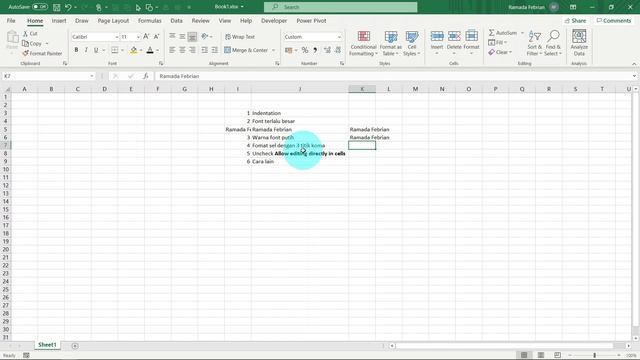Image resolution: width=640 pixels, height=360 pixels.
Task: Open the font size dropdown
Action: click(x=138, y=37)
